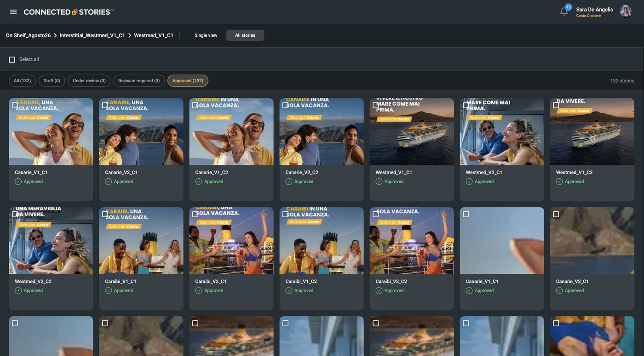Open Westmed_V1_C1 breadcrumb link
This screenshot has width=644, height=356.
pyautogui.click(x=154, y=35)
